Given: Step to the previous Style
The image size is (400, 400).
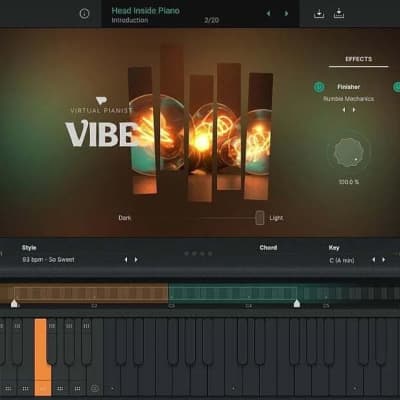Looking at the screenshot, I should [x=126, y=260].
